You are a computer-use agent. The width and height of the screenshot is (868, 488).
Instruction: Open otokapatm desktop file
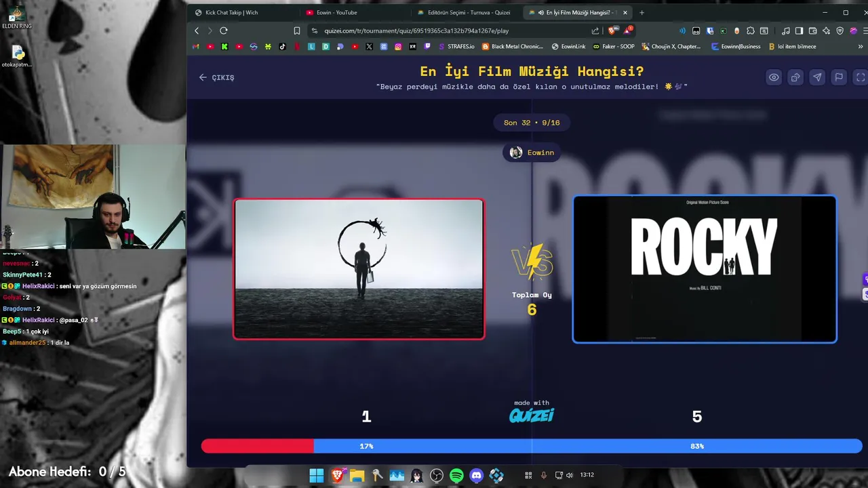17,57
